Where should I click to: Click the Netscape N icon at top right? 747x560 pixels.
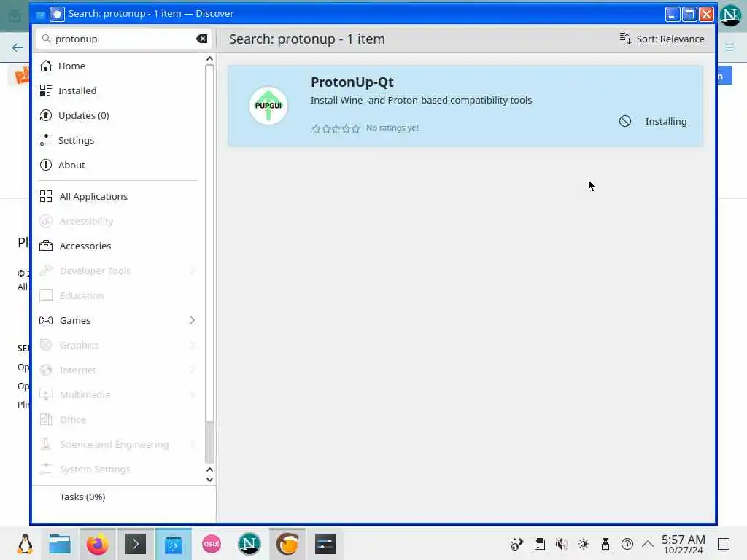729,16
